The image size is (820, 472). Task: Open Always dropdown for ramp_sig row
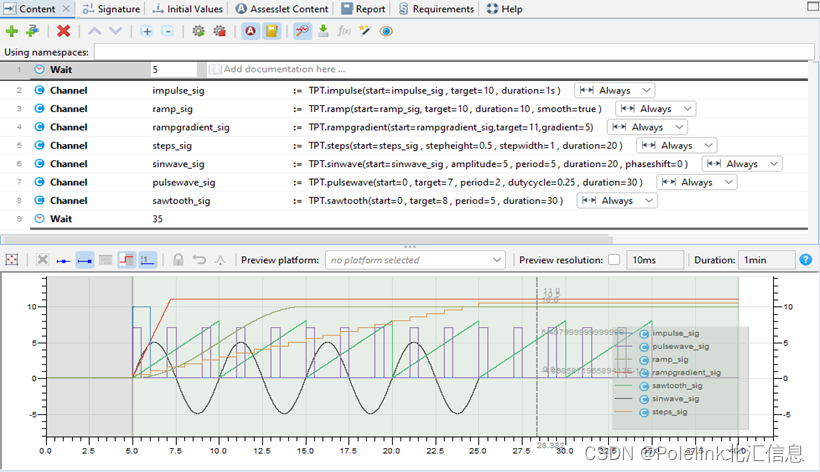(x=656, y=109)
